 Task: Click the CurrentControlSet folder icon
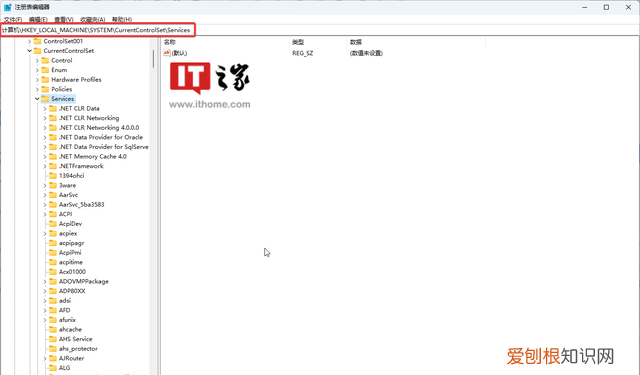(38, 51)
